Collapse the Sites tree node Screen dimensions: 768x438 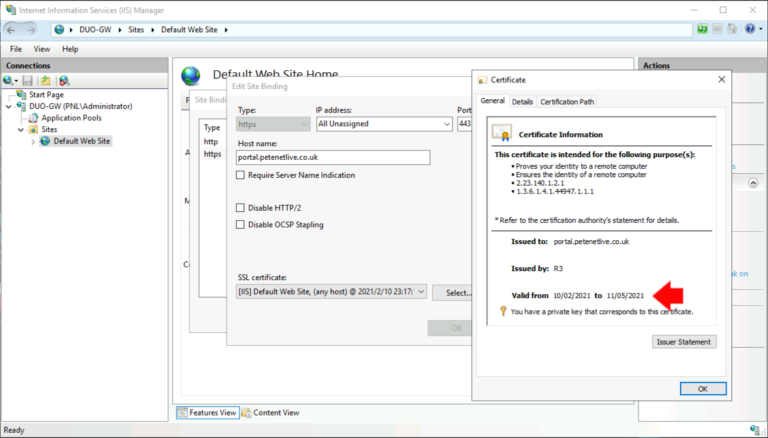pos(21,130)
